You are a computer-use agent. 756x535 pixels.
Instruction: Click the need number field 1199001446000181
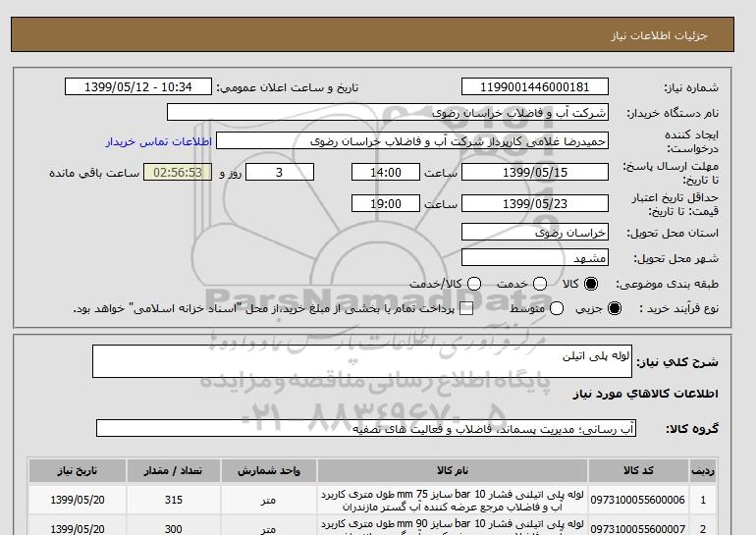535,86
